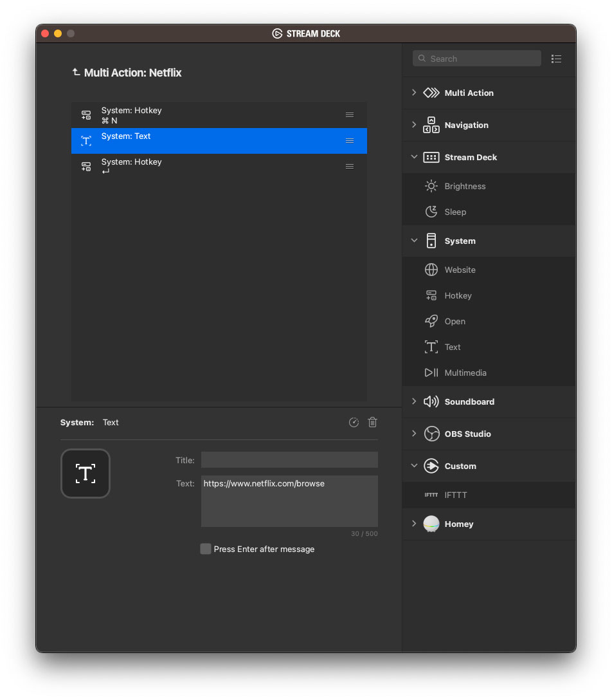Select the Multimedia play/pause icon
Screen dimensions: 612x700
pos(431,373)
